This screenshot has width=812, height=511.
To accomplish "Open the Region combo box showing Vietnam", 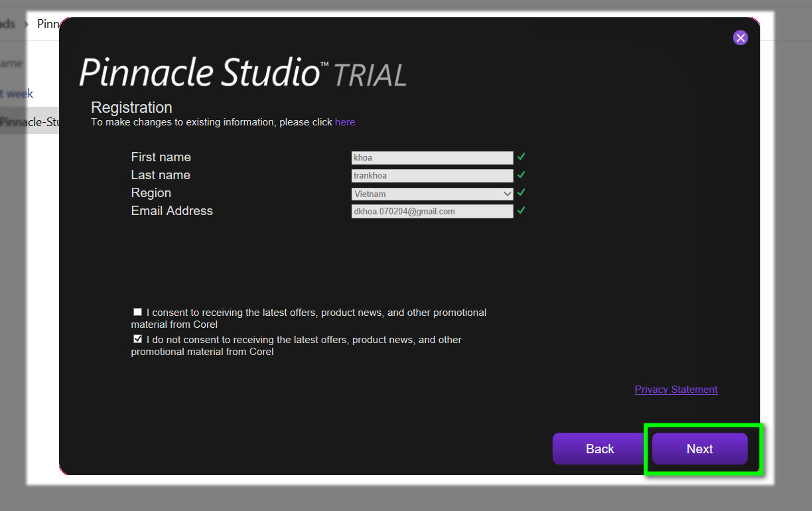I will [433, 194].
